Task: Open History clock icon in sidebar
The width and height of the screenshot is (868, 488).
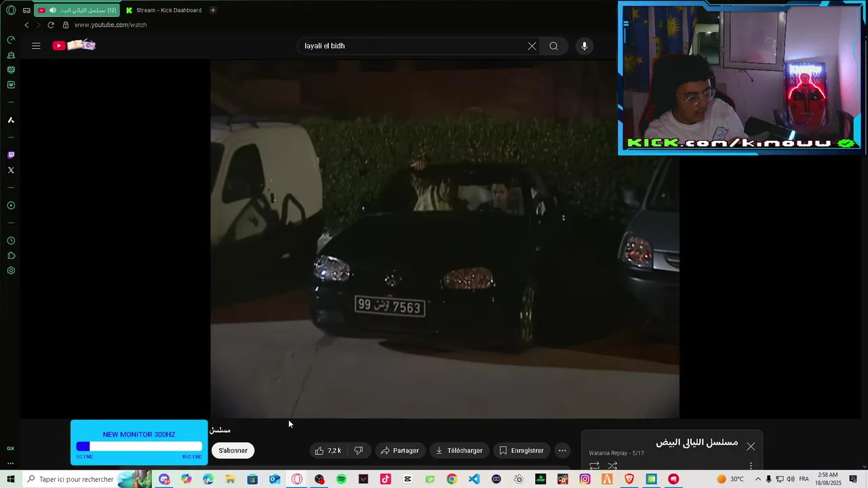Action: click(x=11, y=241)
